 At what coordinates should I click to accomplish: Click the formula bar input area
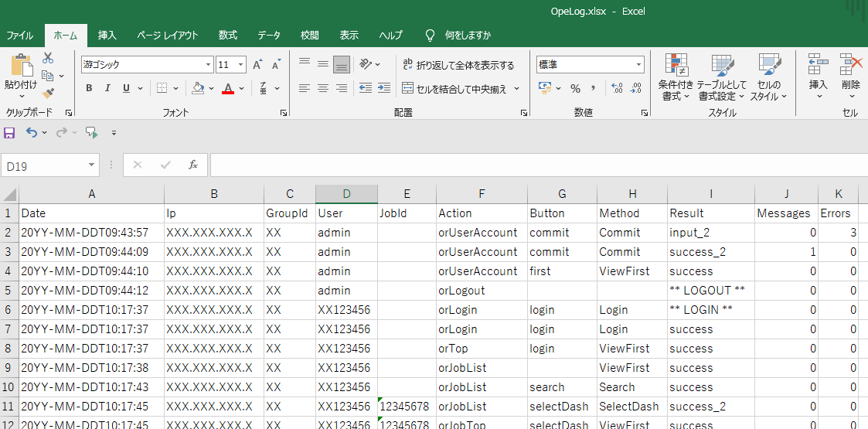[x=539, y=165]
